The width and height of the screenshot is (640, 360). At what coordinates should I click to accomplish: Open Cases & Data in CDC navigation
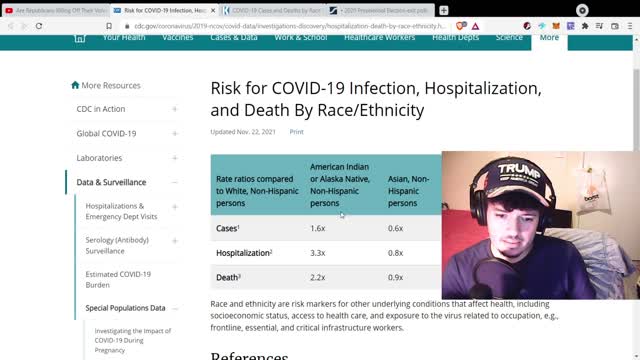tap(234, 38)
